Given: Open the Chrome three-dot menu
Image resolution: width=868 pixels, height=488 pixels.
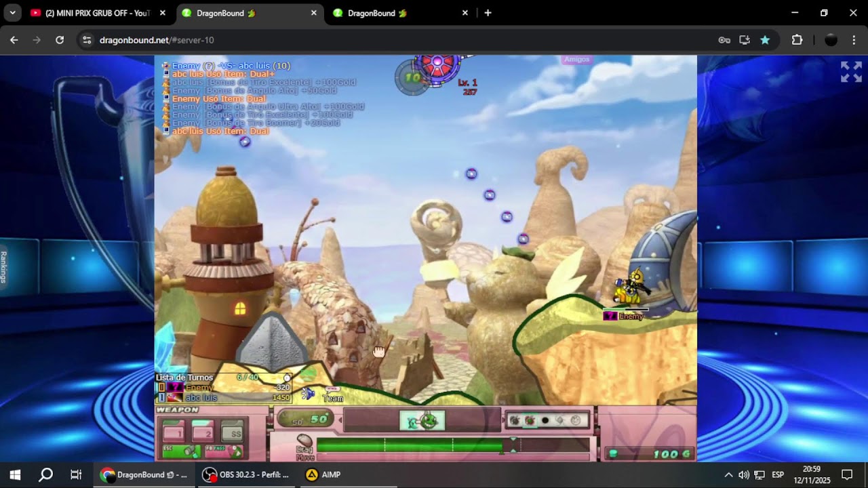Looking at the screenshot, I should (854, 40).
